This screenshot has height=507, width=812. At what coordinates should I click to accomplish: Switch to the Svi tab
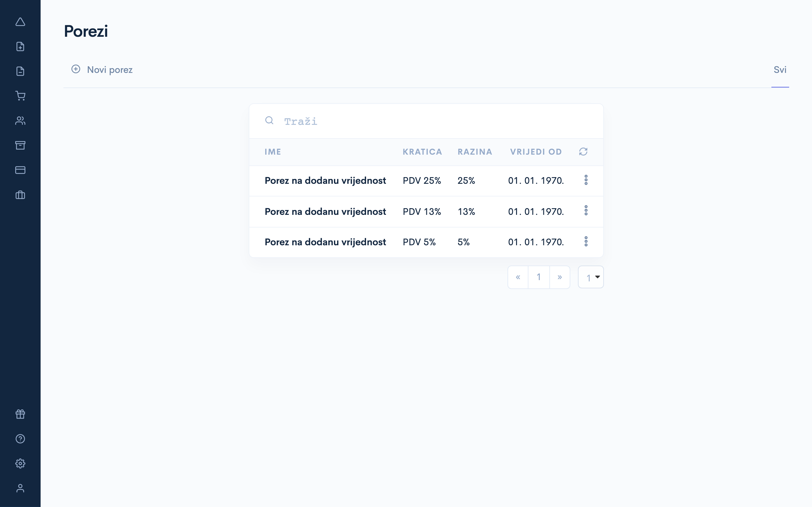pos(780,70)
